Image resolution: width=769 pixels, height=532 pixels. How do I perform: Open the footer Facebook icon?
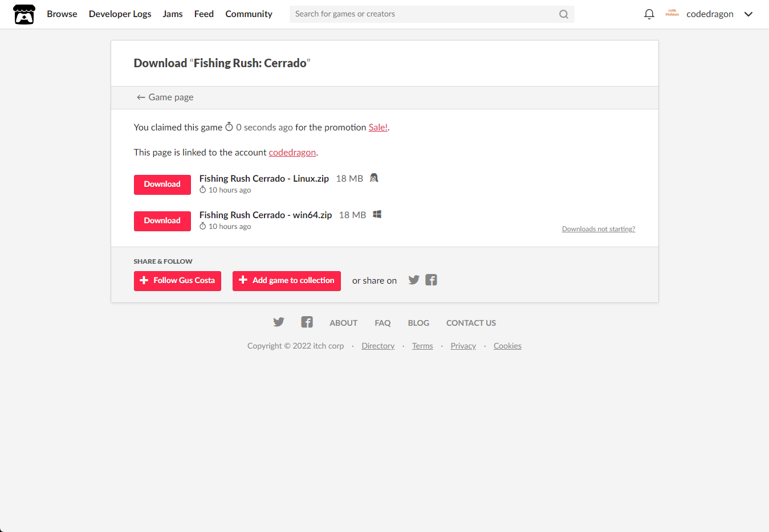coord(307,322)
